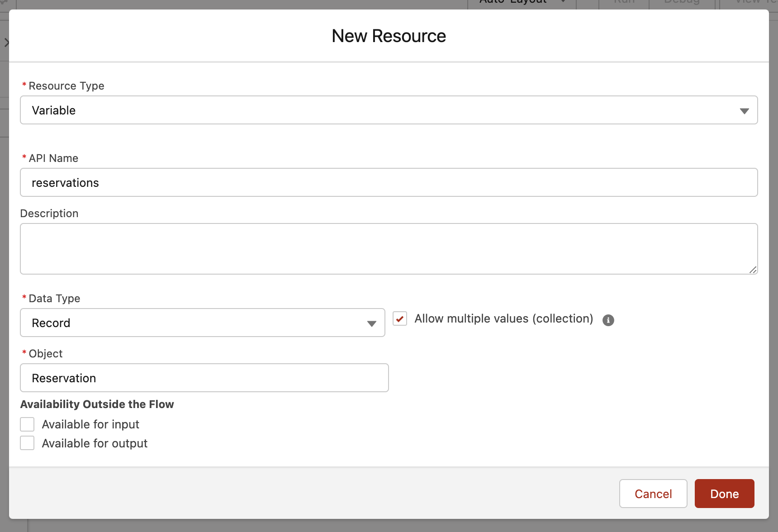The image size is (778, 532).
Task: Select the Object field containing Reservation
Action: coord(204,378)
